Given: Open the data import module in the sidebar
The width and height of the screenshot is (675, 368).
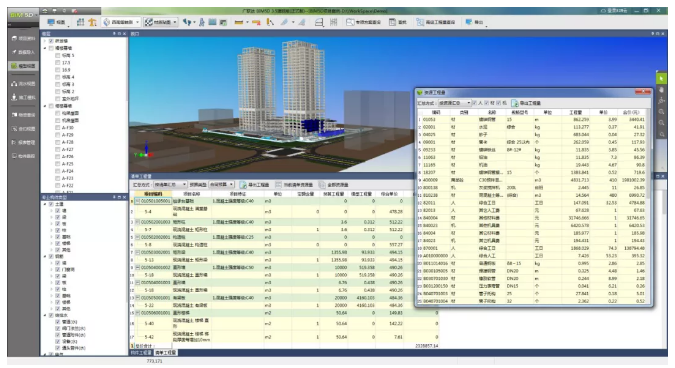Looking at the screenshot, I should [x=24, y=52].
